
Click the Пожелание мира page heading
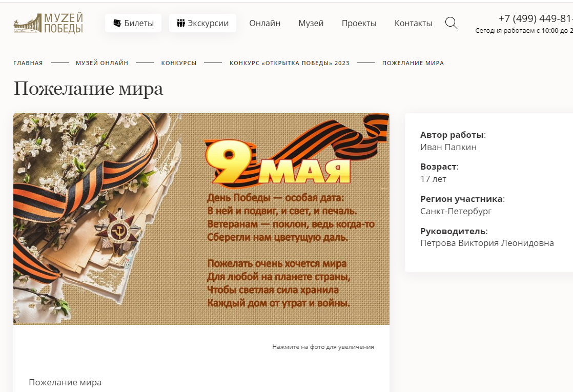pyautogui.click(x=89, y=89)
